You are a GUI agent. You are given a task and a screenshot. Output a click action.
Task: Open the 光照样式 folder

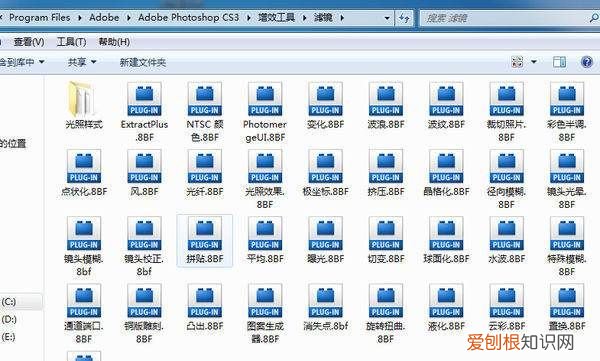pos(84,104)
